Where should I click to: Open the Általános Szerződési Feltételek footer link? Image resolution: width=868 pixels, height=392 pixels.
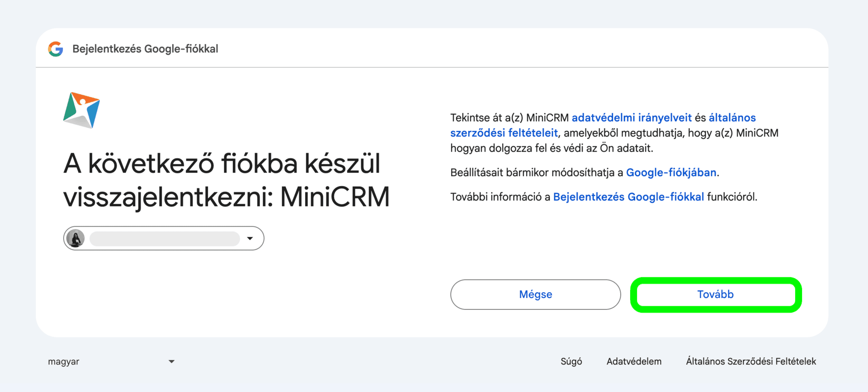pyautogui.click(x=750, y=361)
